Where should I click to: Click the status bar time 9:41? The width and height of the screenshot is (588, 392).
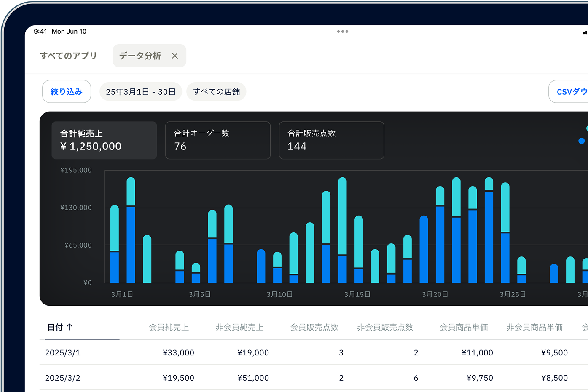40,32
